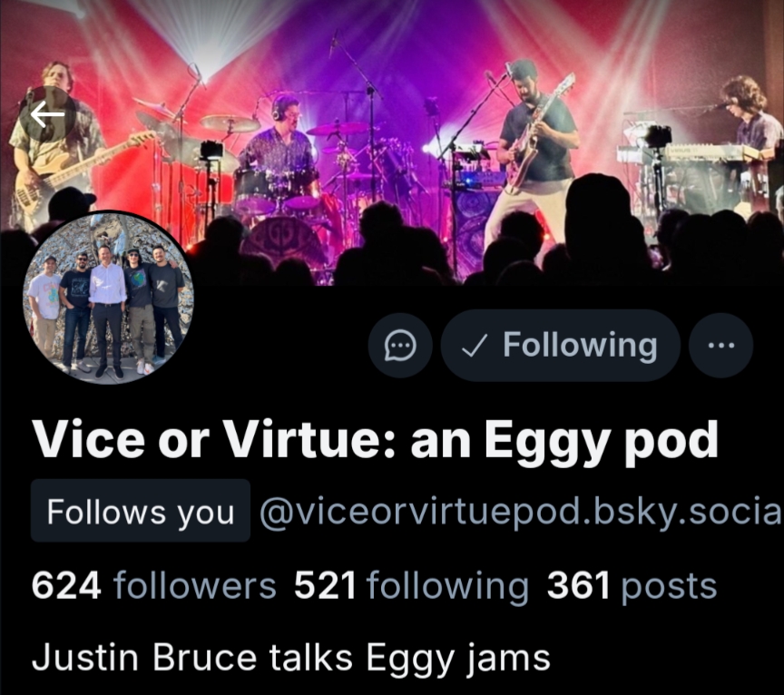This screenshot has height=695, width=784.
Task: Click the Follows you badge
Action: (x=141, y=511)
